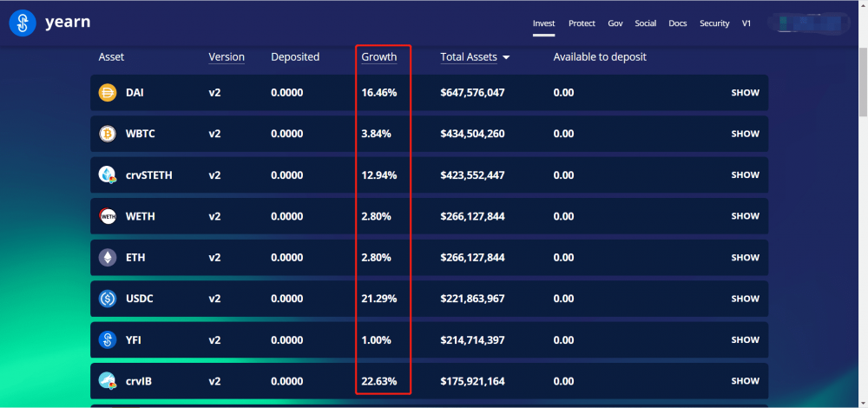Click the yearn logo icon

tap(22, 23)
